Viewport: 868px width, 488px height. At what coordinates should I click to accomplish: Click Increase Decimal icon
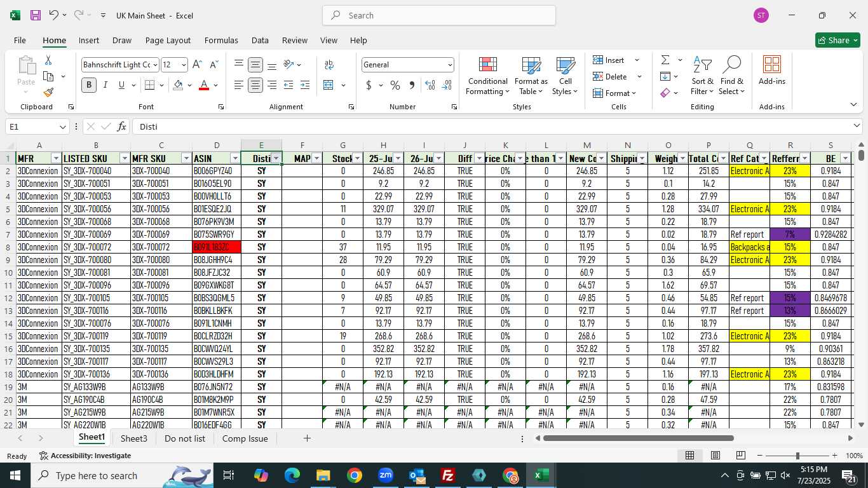(x=430, y=85)
